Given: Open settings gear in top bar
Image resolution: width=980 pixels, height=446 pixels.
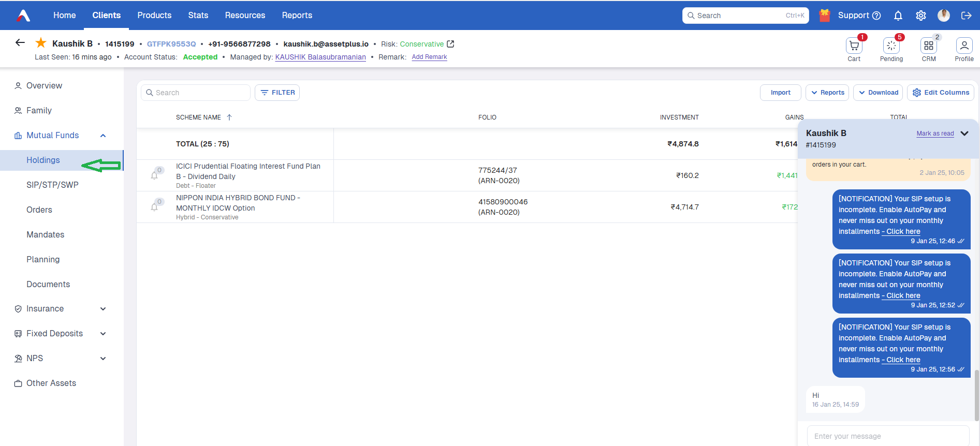Looking at the screenshot, I should coord(921,16).
